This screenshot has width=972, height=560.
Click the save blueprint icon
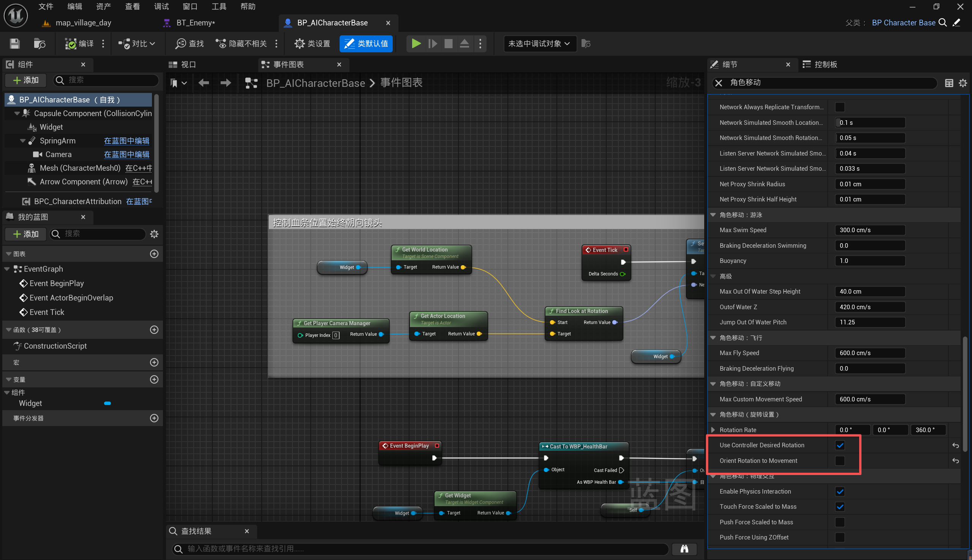15,44
